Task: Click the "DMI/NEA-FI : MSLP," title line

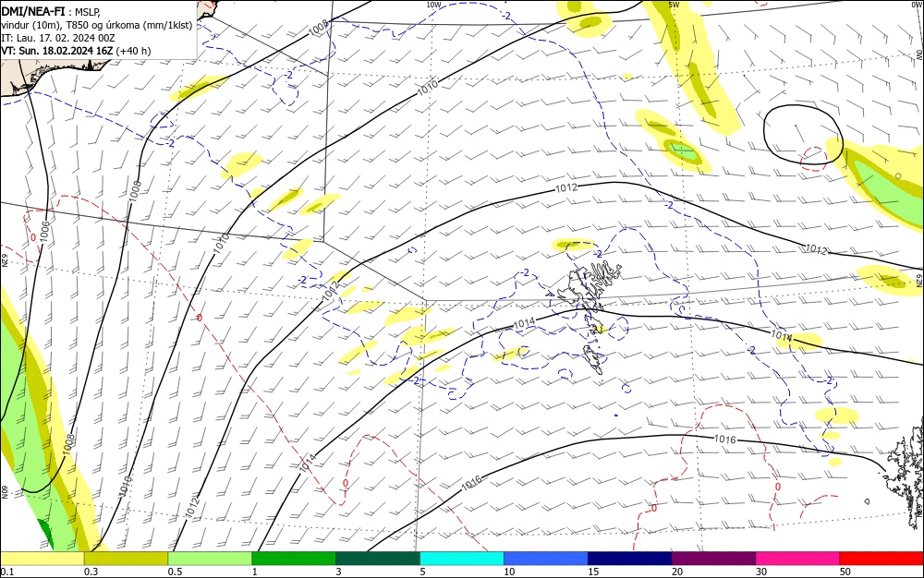Action: click(x=51, y=12)
